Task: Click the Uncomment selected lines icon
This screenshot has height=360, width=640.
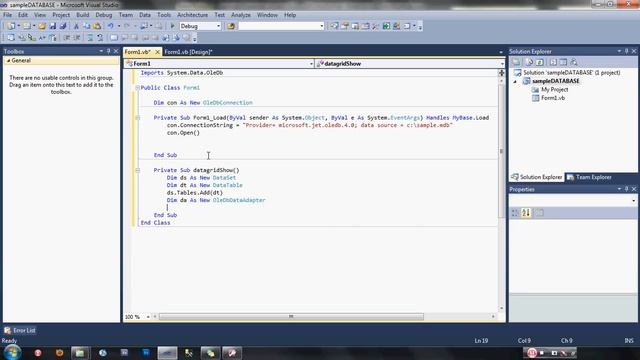Action: (100, 38)
